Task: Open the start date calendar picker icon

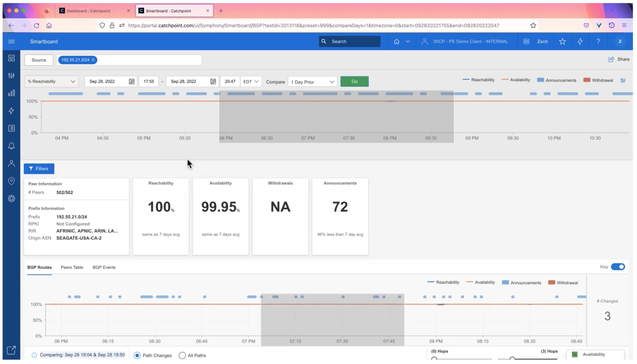Action: click(131, 81)
